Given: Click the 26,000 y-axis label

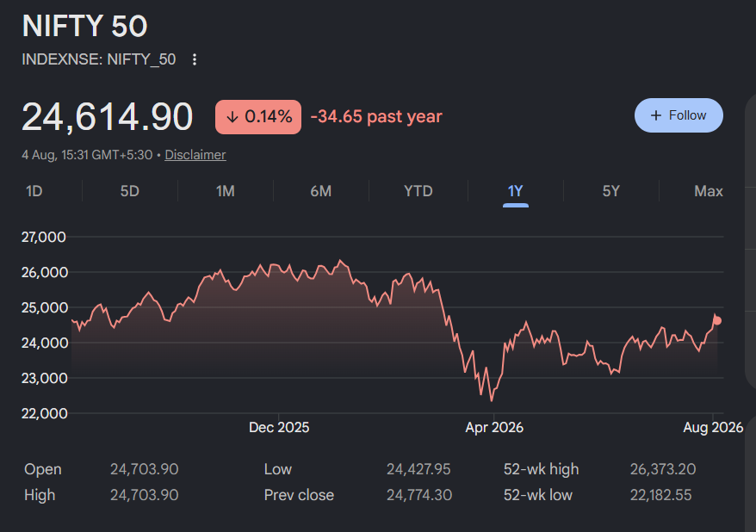Looking at the screenshot, I should tap(45, 272).
